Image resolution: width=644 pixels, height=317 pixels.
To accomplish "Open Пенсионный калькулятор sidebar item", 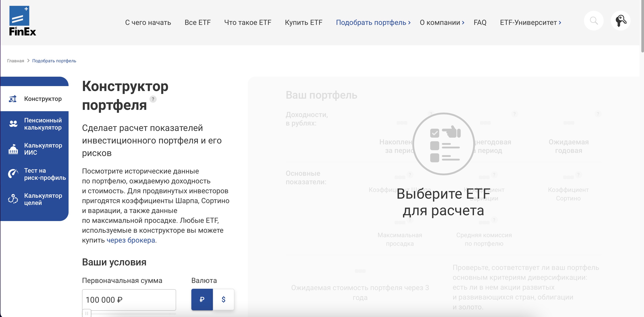I will click(x=35, y=124).
